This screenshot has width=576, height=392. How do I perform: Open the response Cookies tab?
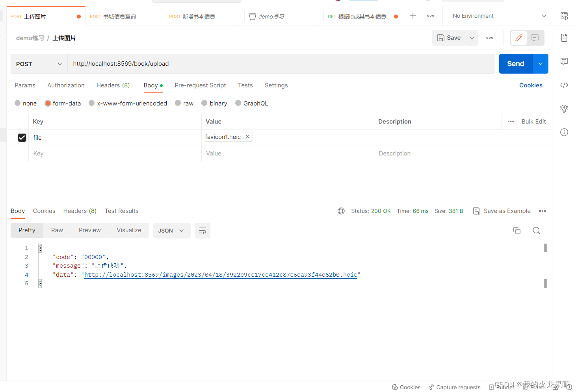(x=44, y=211)
